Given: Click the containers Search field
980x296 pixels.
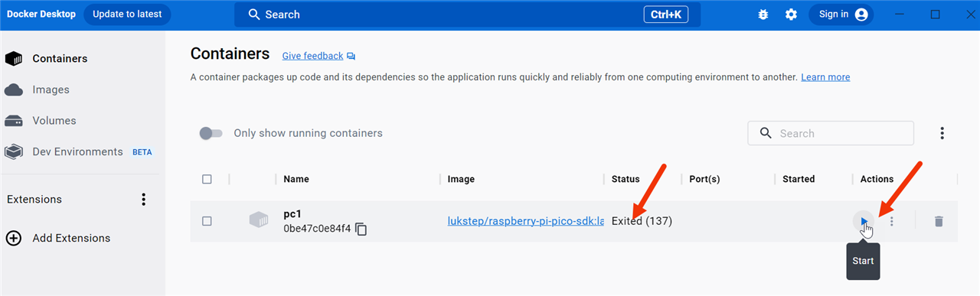Looking at the screenshot, I should (831, 133).
